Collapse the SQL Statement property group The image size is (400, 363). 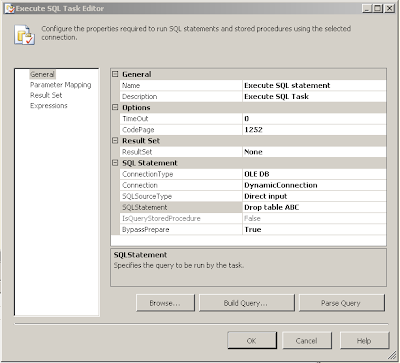(x=115, y=163)
